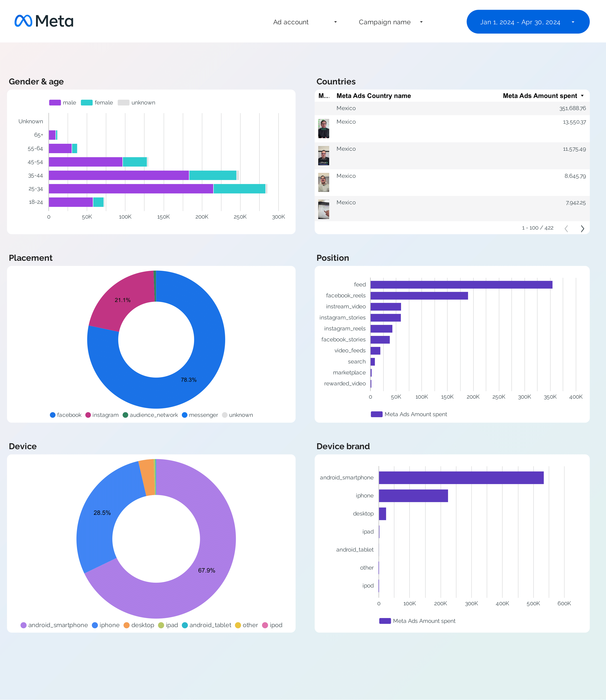The height and width of the screenshot is (700, 606).
Task: Open the ad thumbnail for 13,550.37 row
Action: [324, 129]
